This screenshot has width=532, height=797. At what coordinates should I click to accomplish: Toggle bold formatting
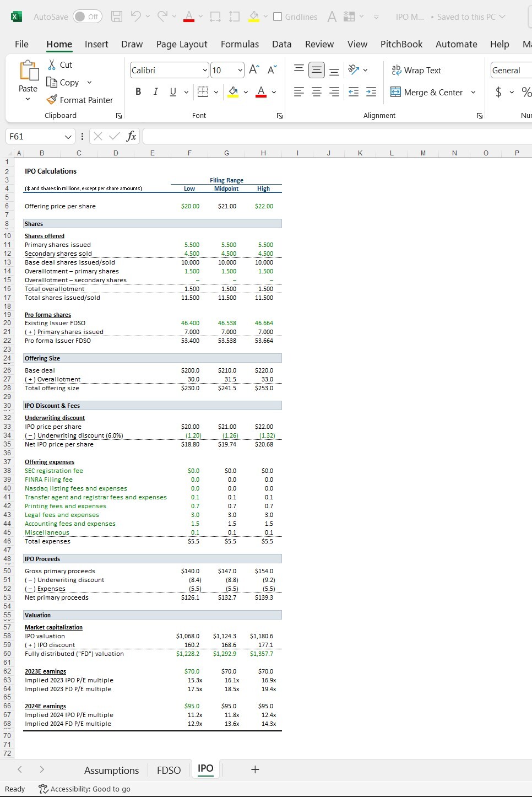pos(138,92)
